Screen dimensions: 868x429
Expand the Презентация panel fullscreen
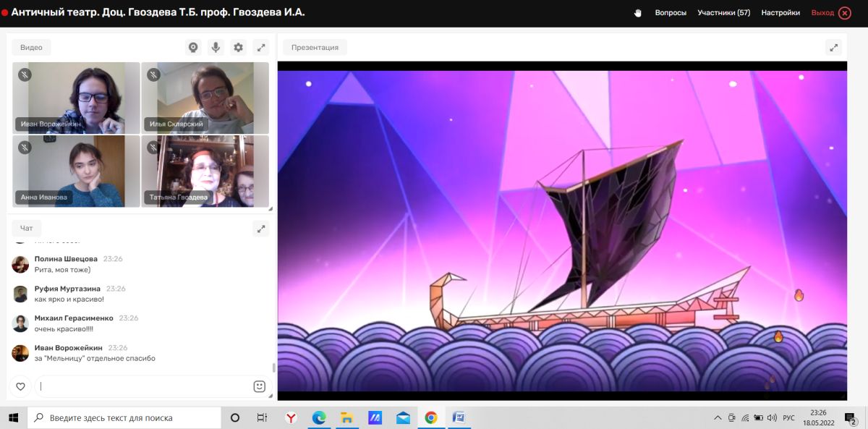(834, 48)
